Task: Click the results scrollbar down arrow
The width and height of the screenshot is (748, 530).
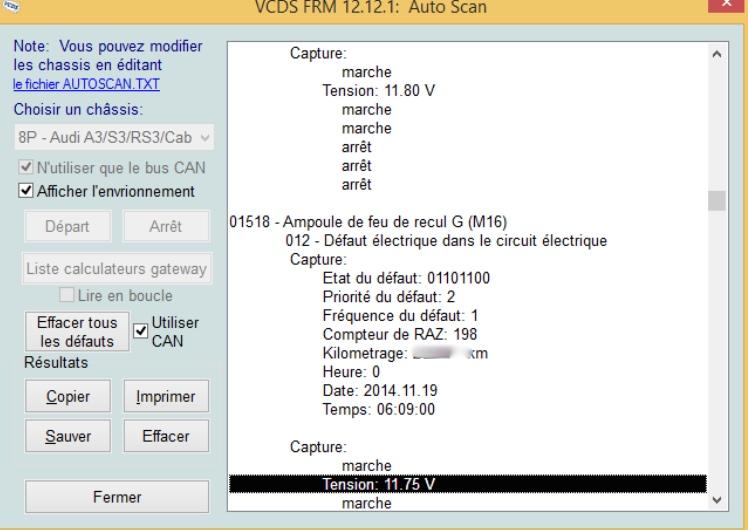Action: (x=717, y=500)
